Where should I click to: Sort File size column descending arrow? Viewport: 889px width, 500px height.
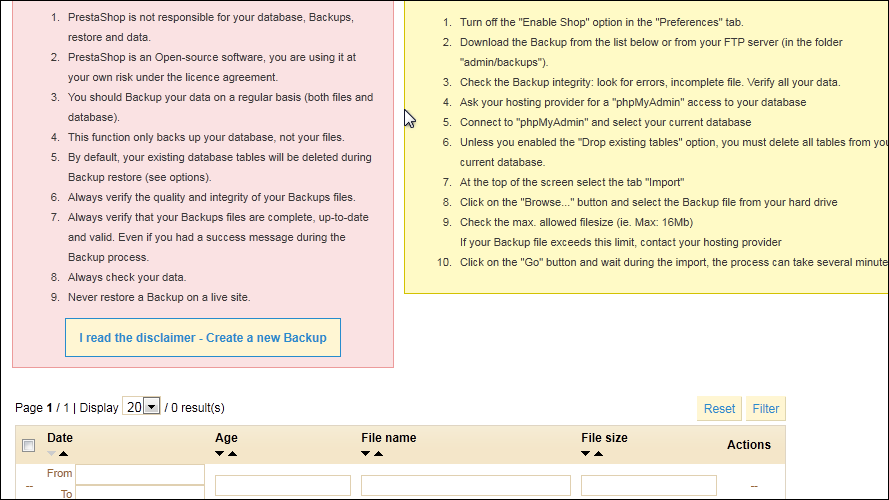tap(586, 454)
